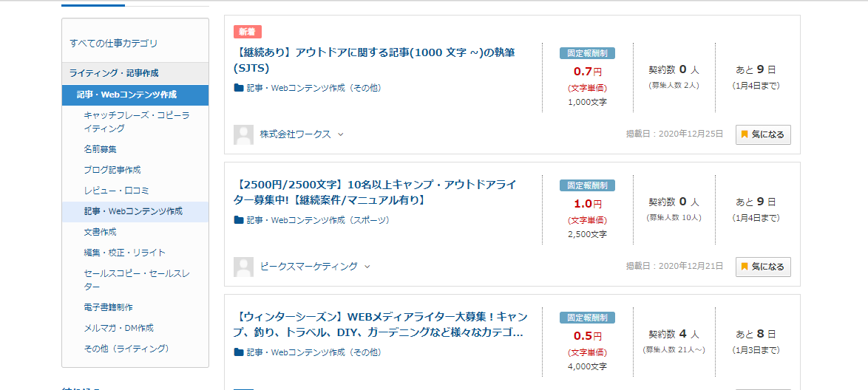Click folder icon in the ウィンターシーズン listing
The height and width of the screenshot is (390, 868).
tap(239, 352)
